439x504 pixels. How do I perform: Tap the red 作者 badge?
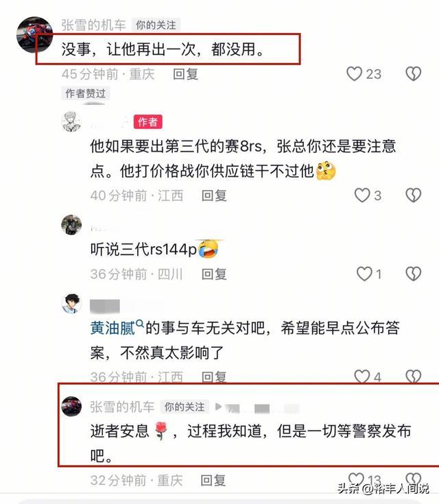[x=148, y=122]
